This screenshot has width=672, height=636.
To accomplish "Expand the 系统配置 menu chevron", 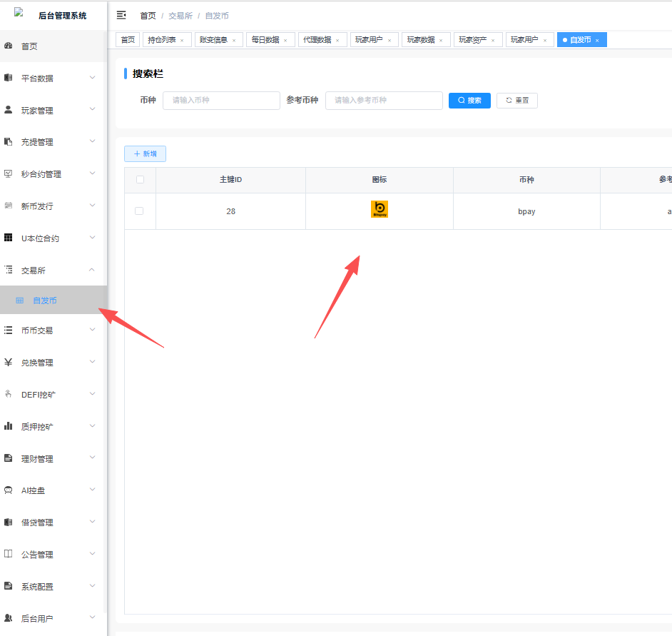I will point(92,586).
